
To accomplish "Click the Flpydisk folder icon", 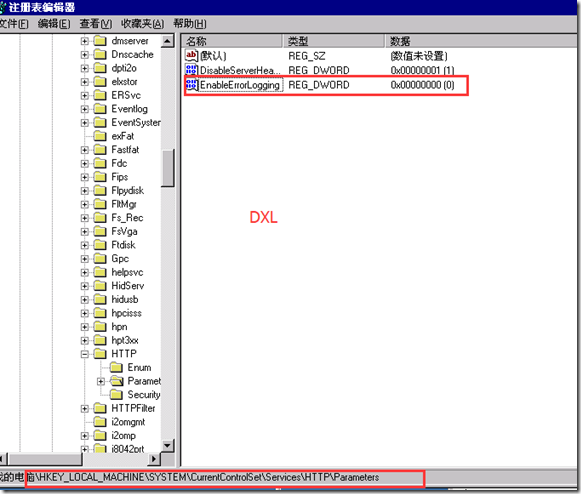I will point(100,190).
